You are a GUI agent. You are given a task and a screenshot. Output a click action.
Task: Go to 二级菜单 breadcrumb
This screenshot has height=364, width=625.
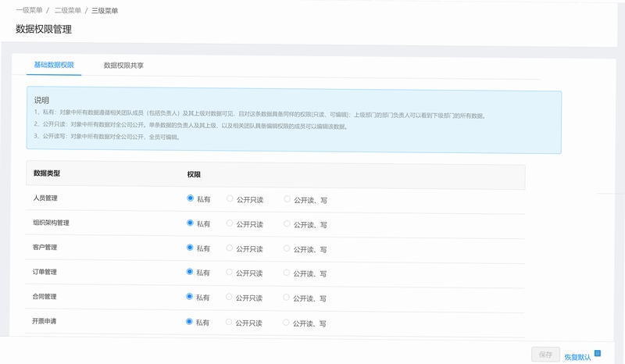68,10
